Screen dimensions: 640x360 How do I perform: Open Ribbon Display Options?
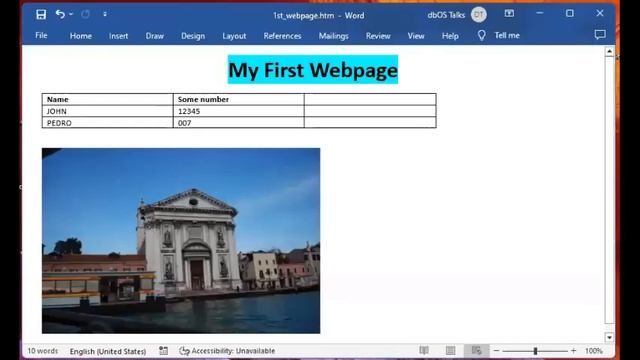pos(509,13)
